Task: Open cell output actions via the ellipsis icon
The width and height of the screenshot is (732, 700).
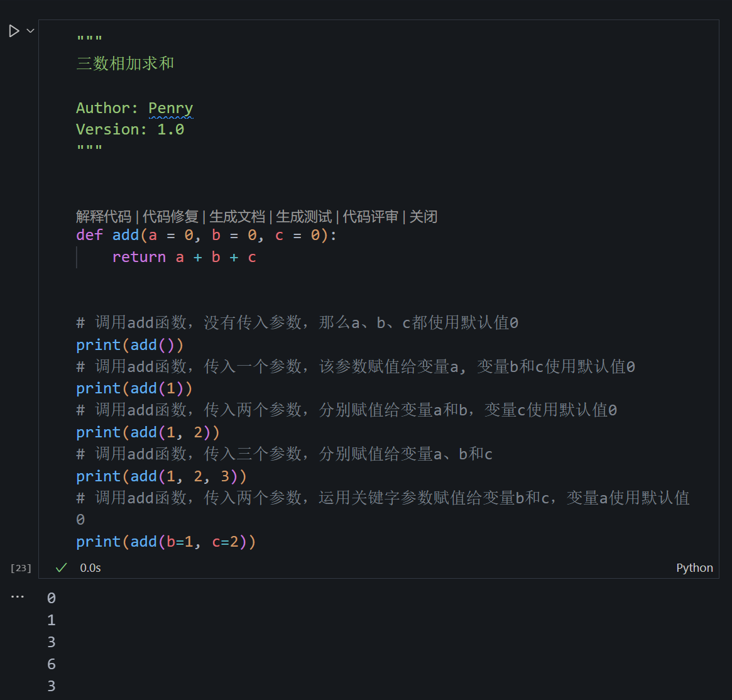Action: (x=18, y=596)
